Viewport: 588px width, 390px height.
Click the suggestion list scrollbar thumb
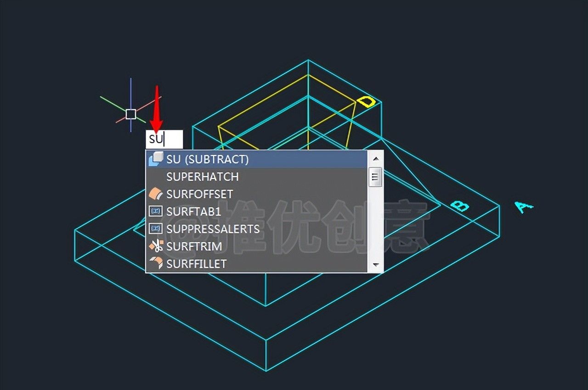(x=376, y=177)
